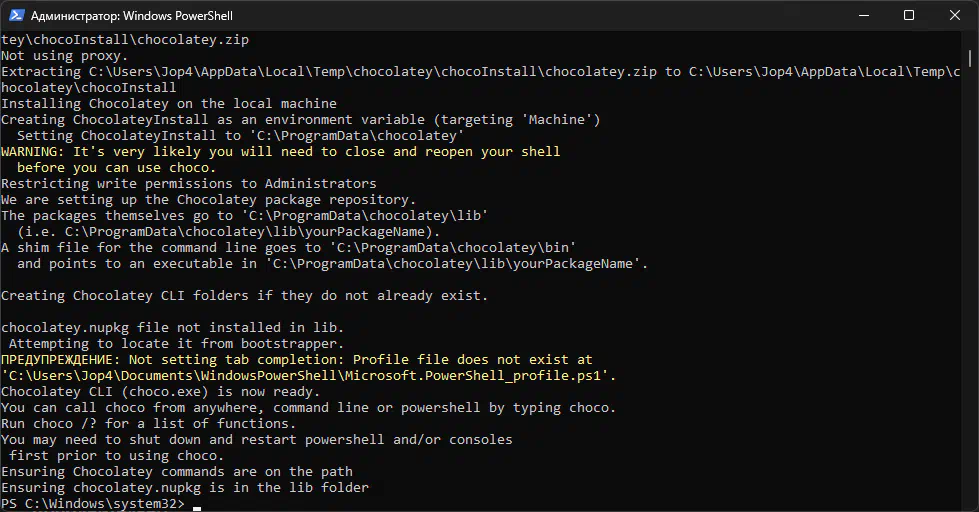This screenshot has width=979, height=512.
Task: Click 'Chocolatey CLI (choco.exe) is now ready' line
Action: (x=160, y=392)
